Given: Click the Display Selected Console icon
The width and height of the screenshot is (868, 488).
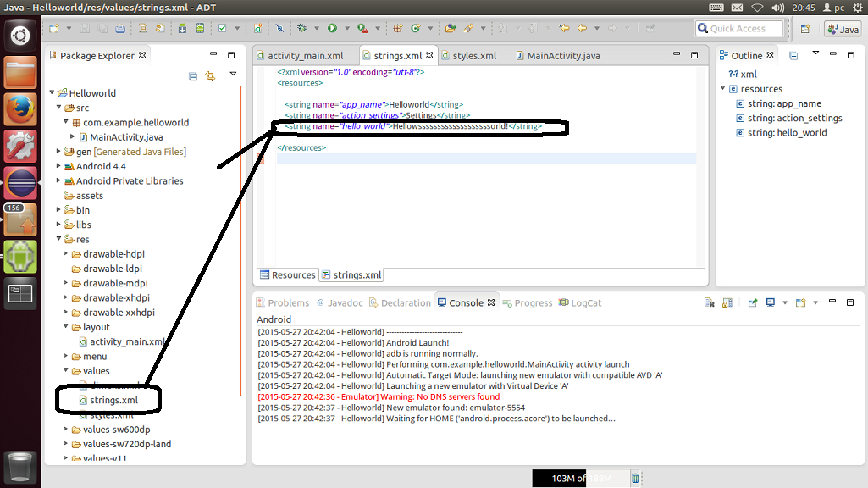Looking at the screenshot, I should [x=770, y=302].
